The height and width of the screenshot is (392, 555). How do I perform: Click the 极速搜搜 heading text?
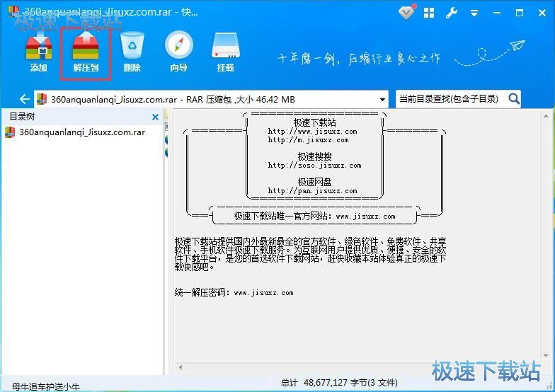314,156
